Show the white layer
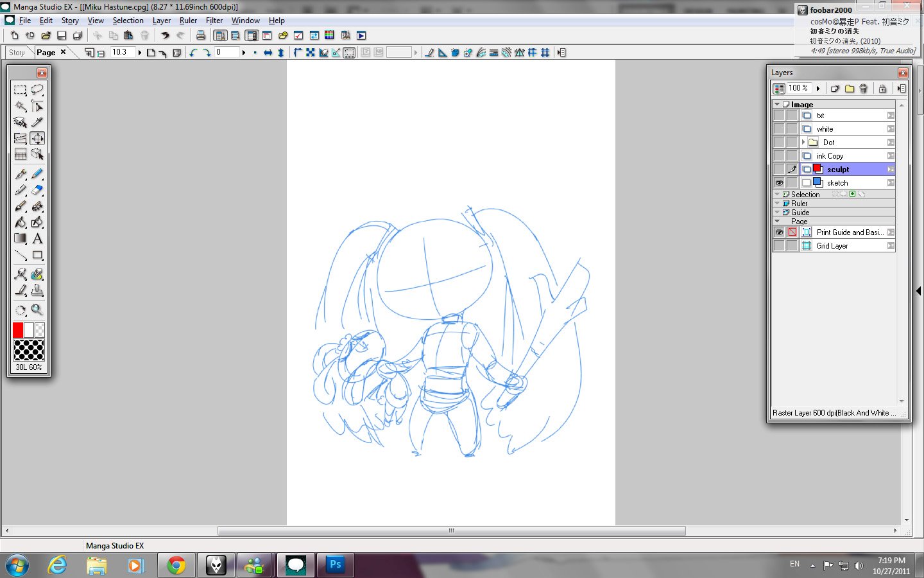The width and height of the screenshot is (924, 578). pos(779,129)
